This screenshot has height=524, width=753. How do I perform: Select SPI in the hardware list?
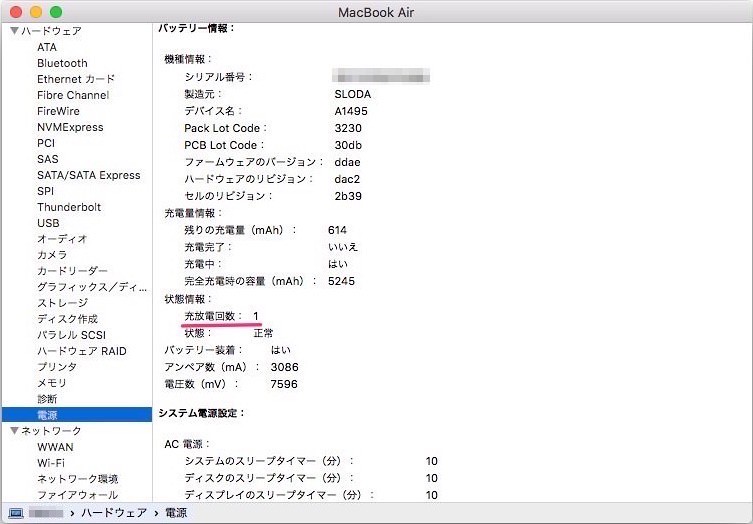[45, 191]
